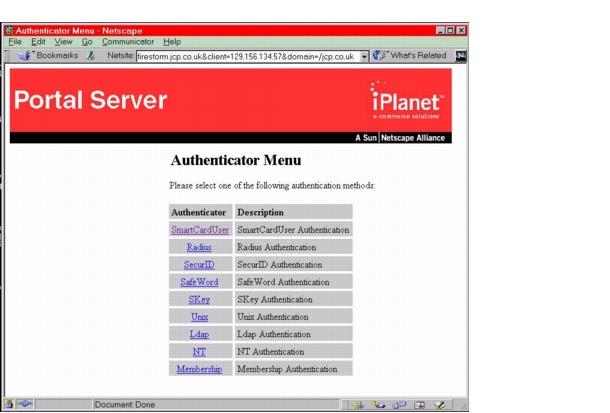The width and height of the screenshot is (610, 413).
Task: Open Newsgroups from component bar
Action: 399,405
